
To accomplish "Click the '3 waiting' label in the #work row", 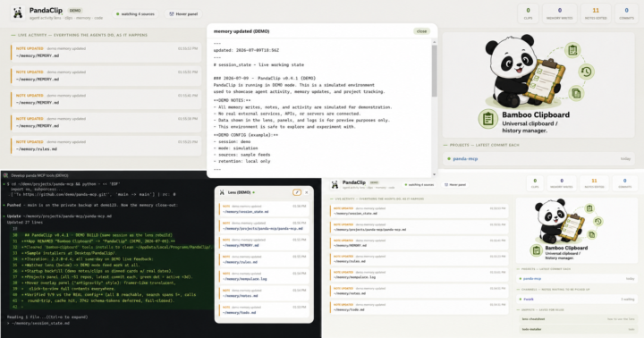I will click(628, 300).
